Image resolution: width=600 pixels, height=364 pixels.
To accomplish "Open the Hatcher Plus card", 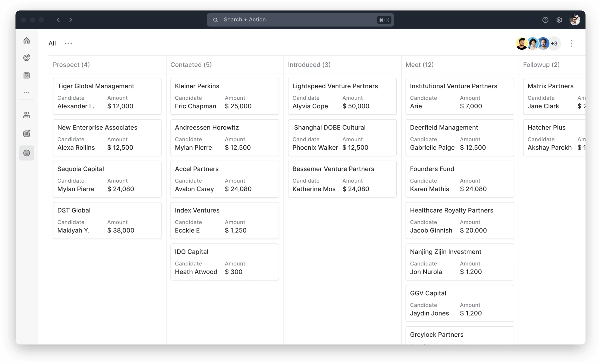I will [554, 138].
